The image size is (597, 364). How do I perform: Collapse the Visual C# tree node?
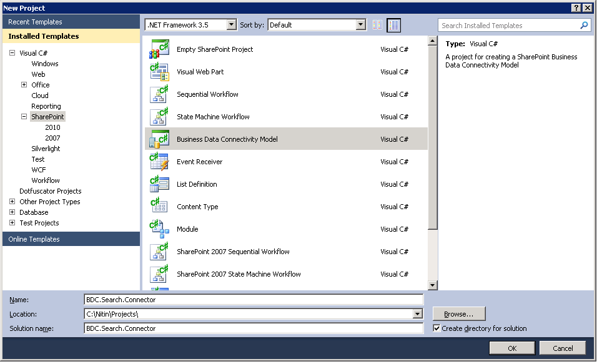12,53
